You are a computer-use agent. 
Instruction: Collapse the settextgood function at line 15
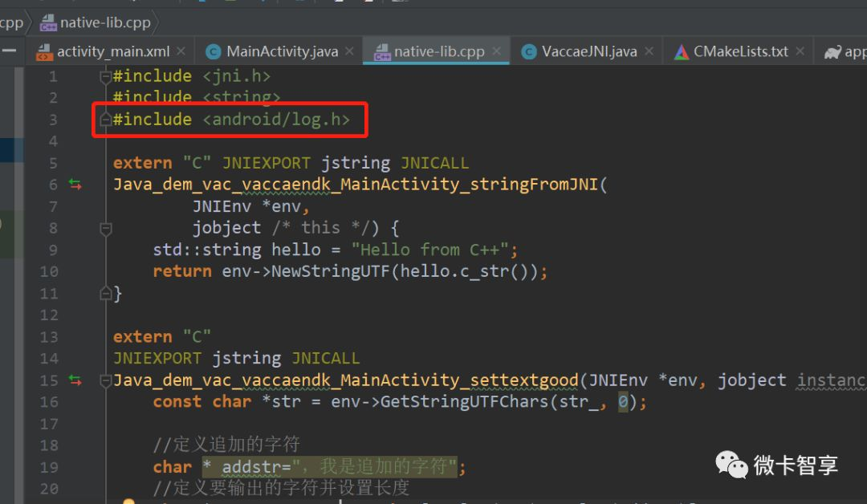pyautogui.click(x=106, y=380)
